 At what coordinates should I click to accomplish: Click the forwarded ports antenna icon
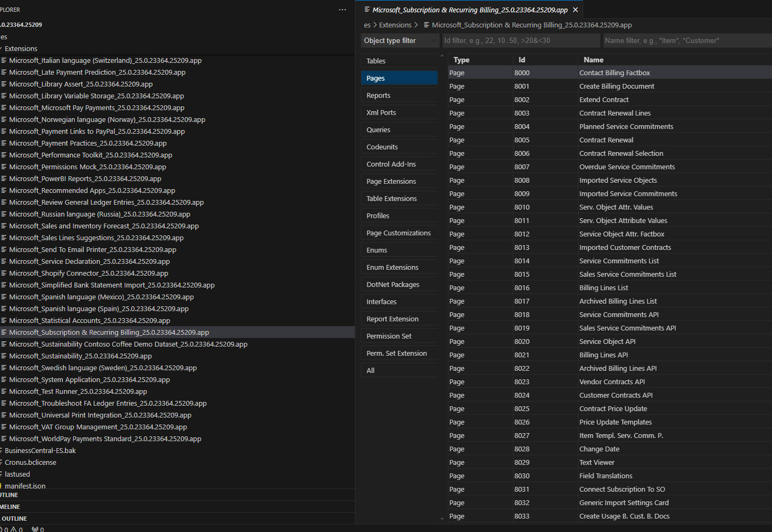[x=35, y=529]
